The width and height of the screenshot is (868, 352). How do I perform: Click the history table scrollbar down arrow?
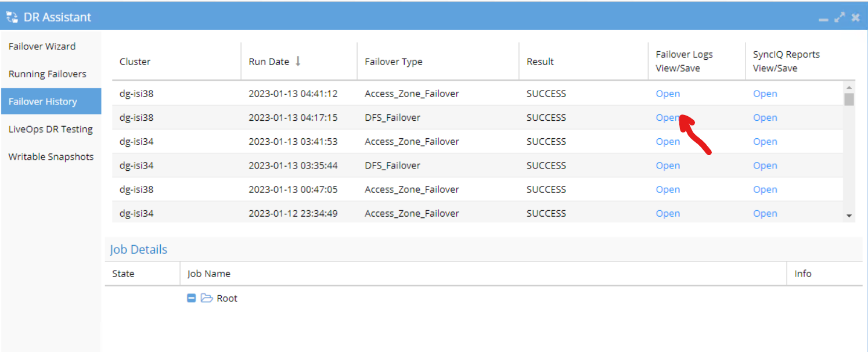849,216
